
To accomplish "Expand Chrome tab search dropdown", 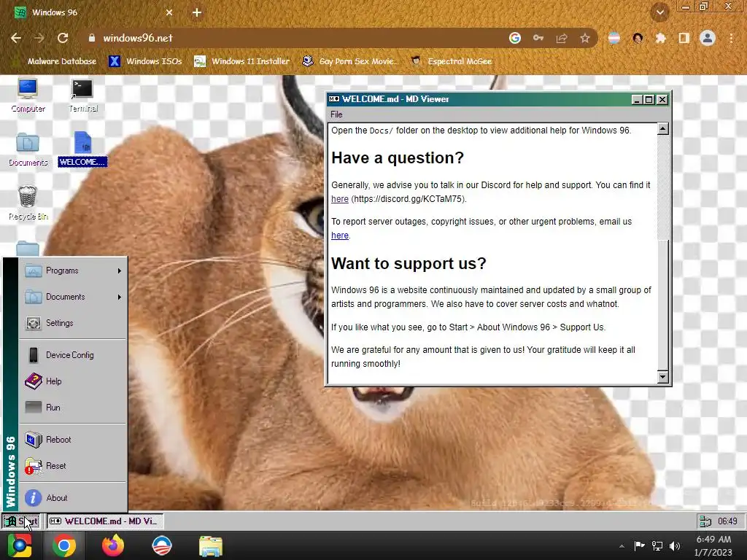I will point(660,12).
